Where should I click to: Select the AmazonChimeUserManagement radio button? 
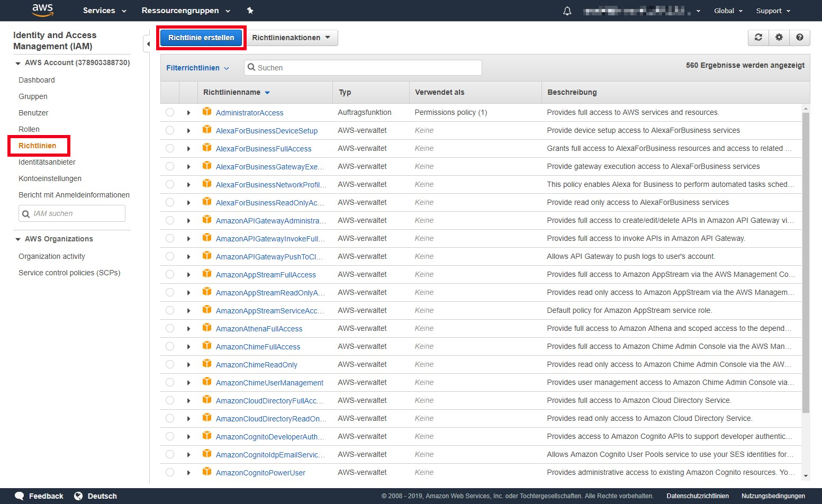[x=170, y=382]
